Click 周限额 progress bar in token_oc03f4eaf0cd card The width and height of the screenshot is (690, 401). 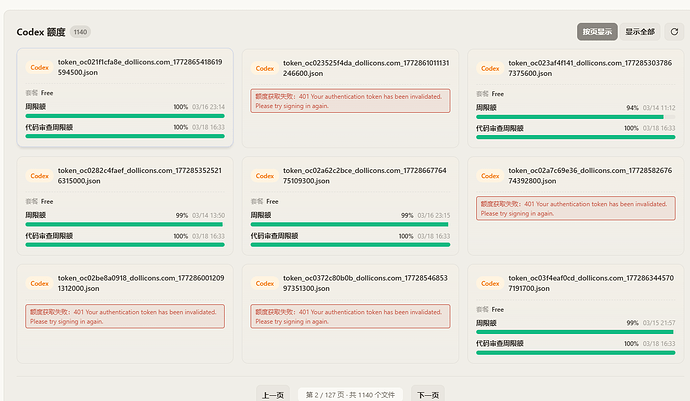coord(576,332)
